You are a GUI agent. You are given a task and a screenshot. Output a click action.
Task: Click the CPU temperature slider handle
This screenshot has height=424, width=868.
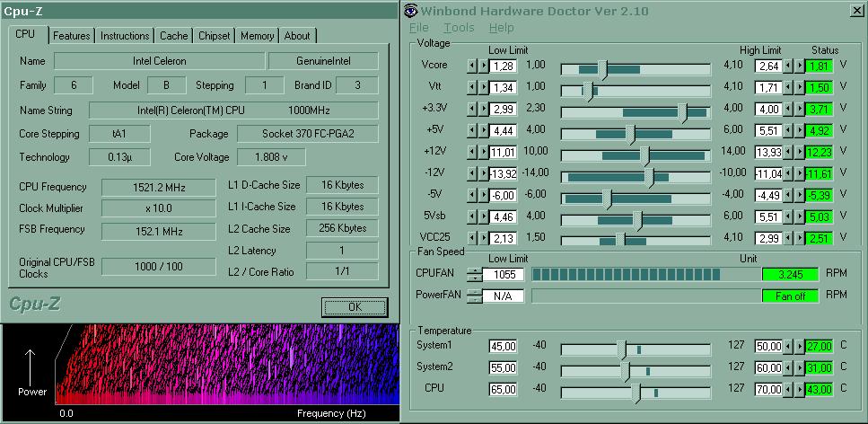[636, 393]
